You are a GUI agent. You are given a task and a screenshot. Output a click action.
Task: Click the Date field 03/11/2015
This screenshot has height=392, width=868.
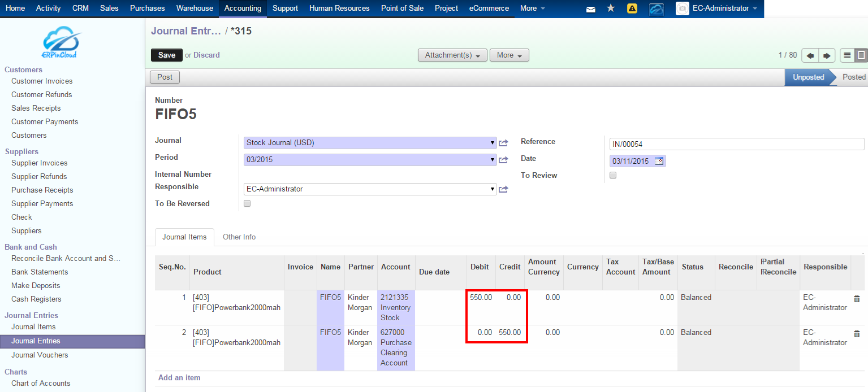coord(638,161)
